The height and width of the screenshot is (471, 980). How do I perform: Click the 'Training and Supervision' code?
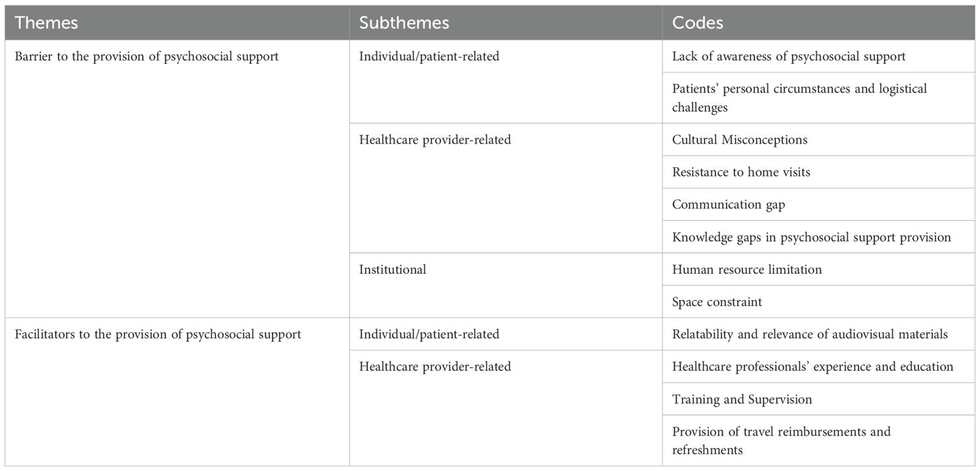point(742,399)
